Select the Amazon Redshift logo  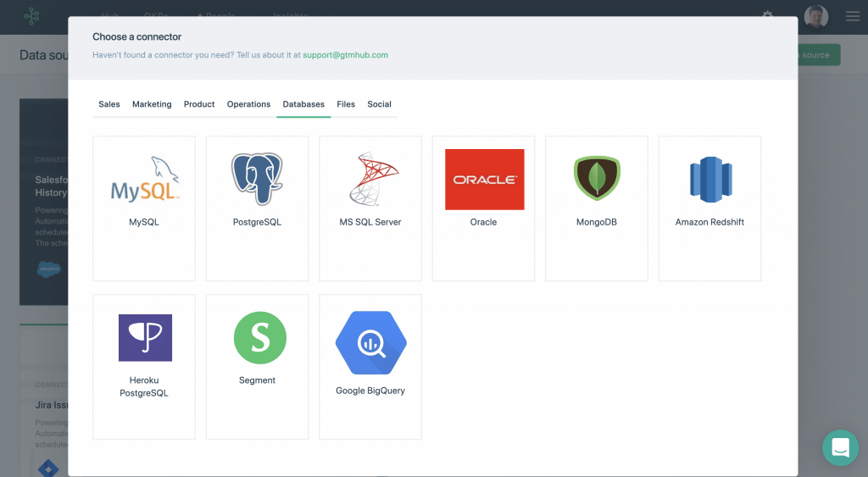pos(711,180)
